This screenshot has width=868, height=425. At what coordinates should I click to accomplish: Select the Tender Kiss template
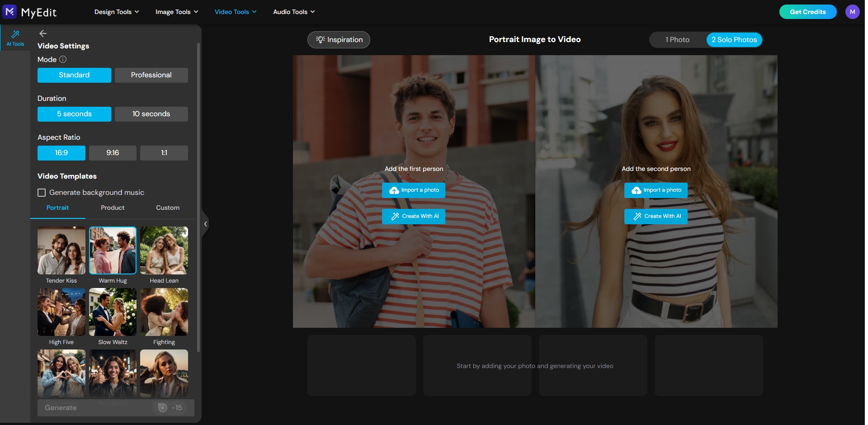click(61, 250)
